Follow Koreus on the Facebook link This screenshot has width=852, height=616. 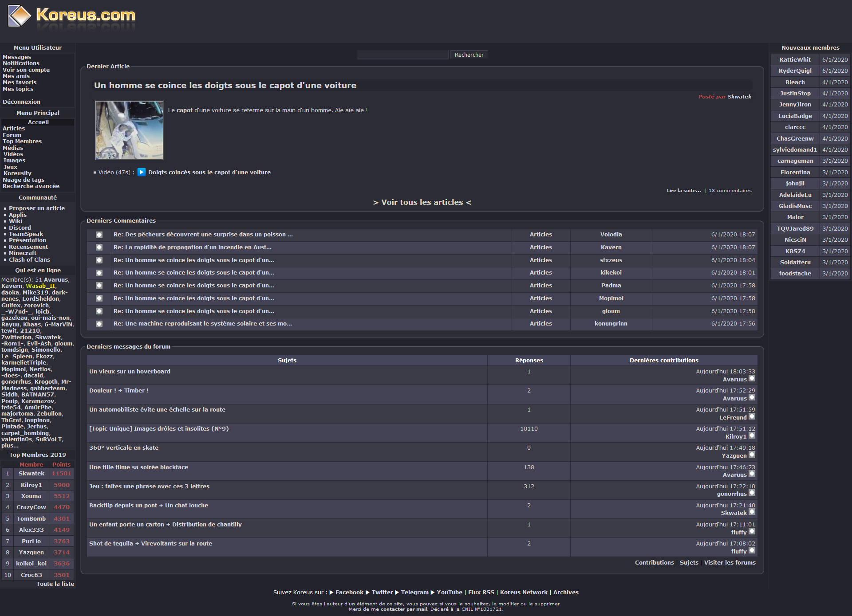click(x=349, y=592)
